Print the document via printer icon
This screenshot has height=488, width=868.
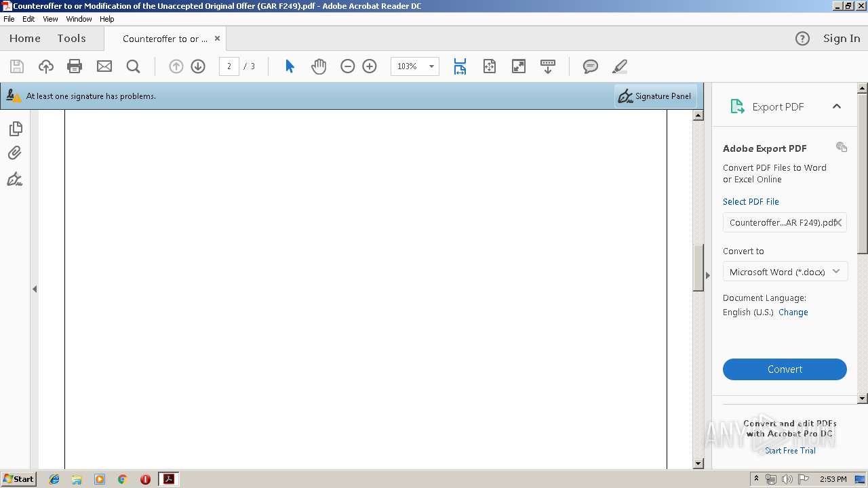75,66
